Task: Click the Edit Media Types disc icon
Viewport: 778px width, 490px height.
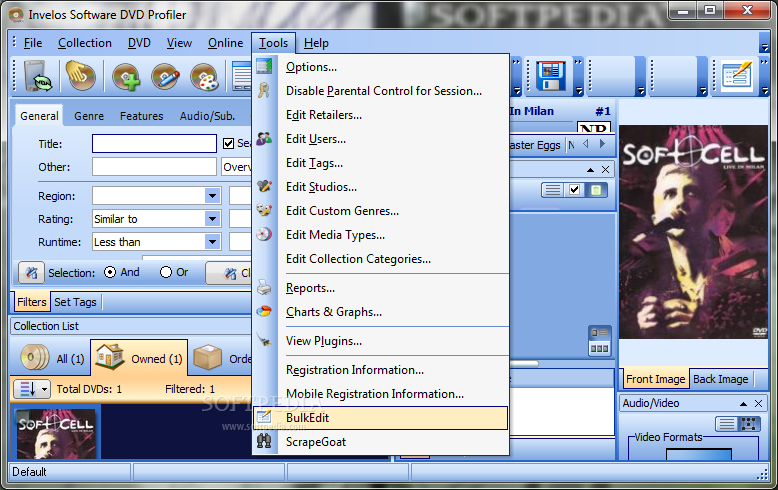Action: click(264, 234)
